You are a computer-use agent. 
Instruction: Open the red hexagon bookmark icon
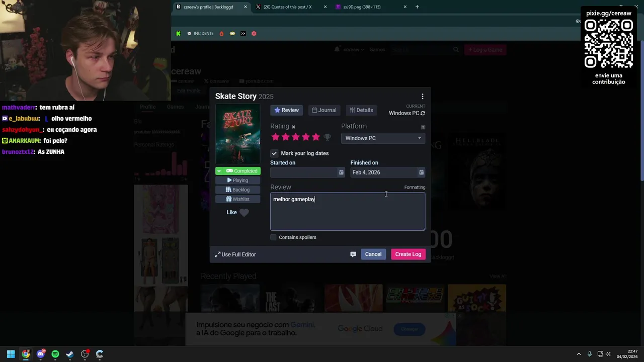tap(254, 34)
